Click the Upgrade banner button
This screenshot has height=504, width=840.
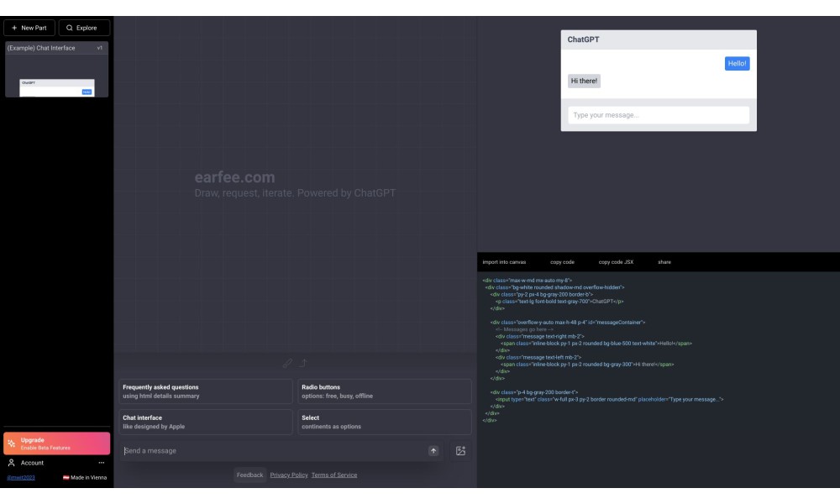pyautogui.click(x=57, y=444)
